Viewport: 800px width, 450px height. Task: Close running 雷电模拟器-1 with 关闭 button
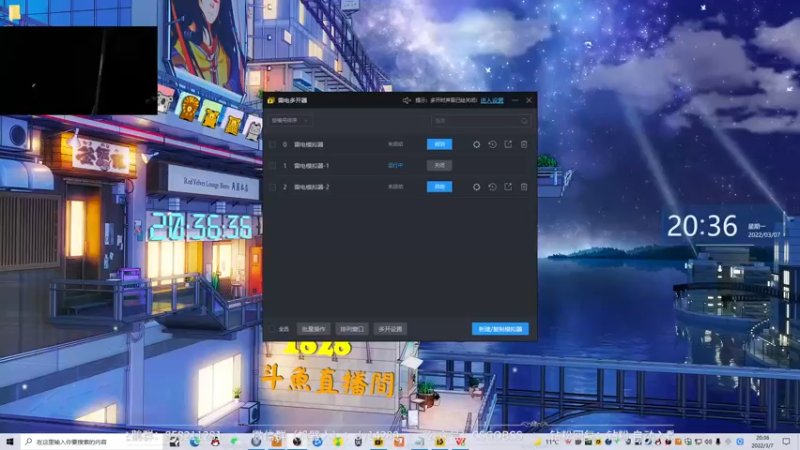[439, 165]
